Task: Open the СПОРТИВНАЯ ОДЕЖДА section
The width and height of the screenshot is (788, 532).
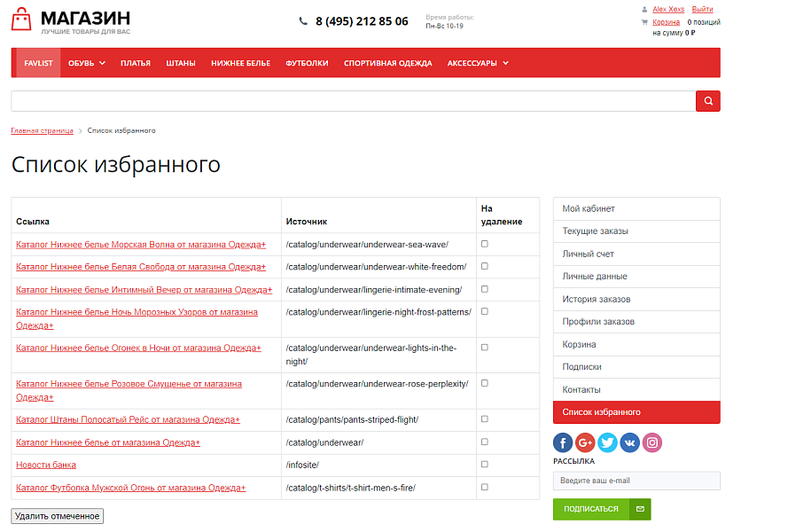Action: (x=386, y=63)
